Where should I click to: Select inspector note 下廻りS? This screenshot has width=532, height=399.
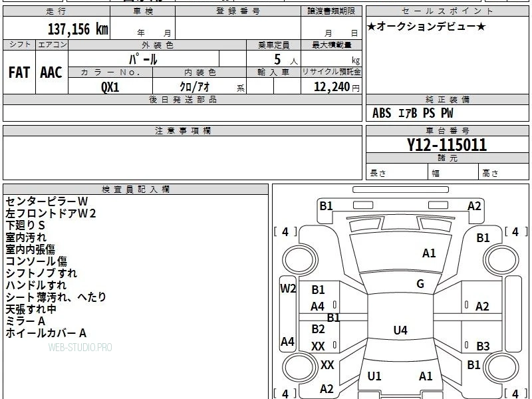(x=25, y=225)
